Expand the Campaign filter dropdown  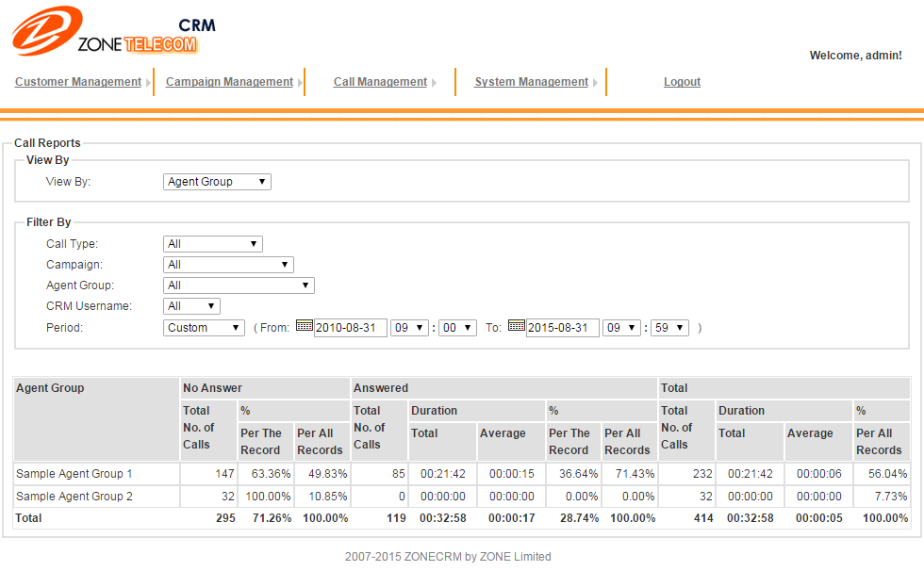point(228,265)
